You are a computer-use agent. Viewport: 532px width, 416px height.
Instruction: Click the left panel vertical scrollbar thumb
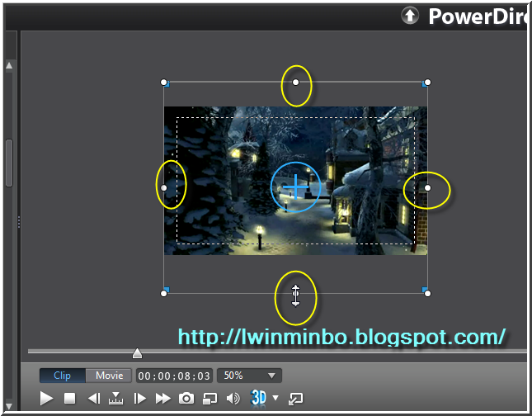tap(9, 163)
